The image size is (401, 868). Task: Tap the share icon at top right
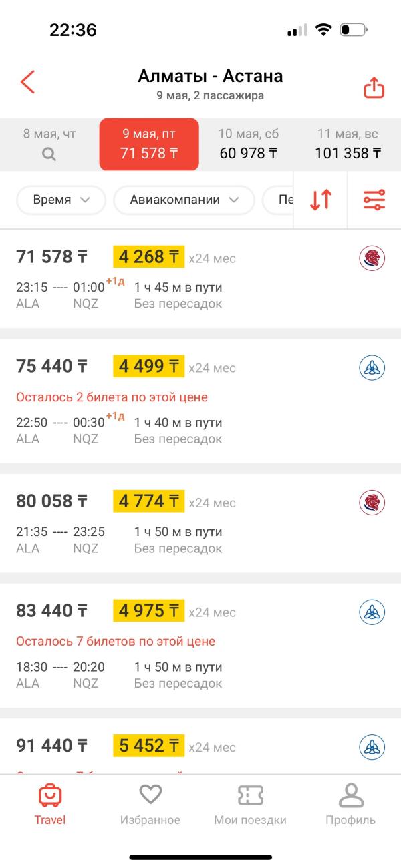coord(374,87)
